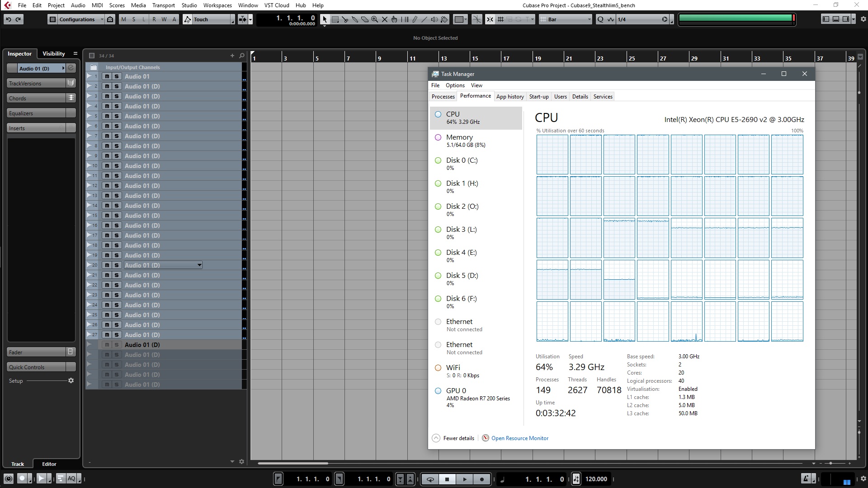Click the Open Resource Monitor link

[x=519, y=438]
